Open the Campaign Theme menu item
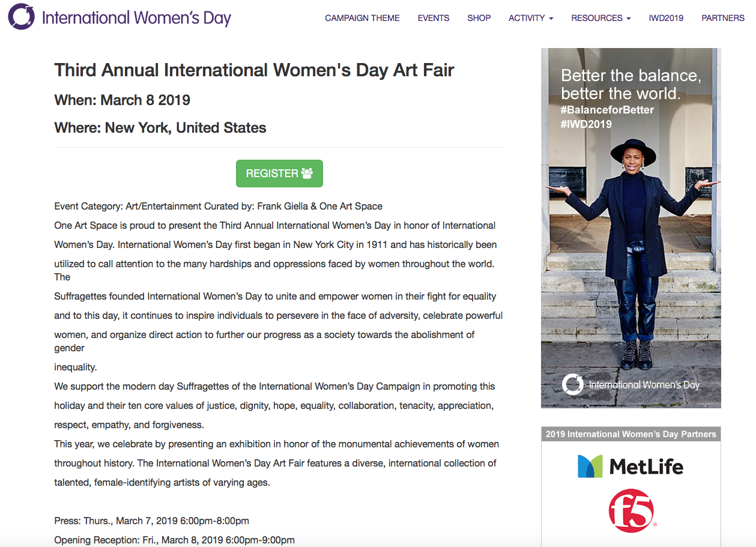The height and width of the screenshot is (547, 756). point(362,18)
